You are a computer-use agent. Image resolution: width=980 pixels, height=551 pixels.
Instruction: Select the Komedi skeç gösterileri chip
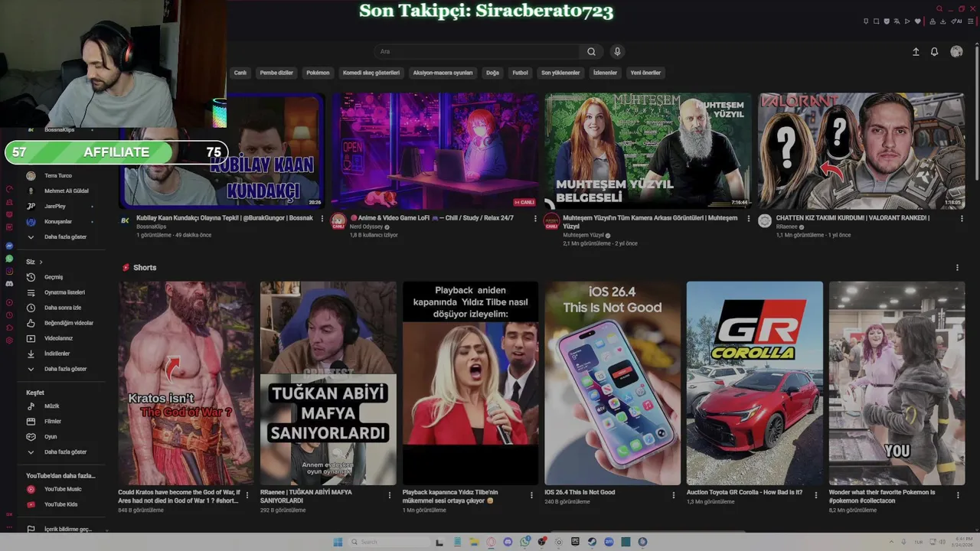[x=371, y=73]
